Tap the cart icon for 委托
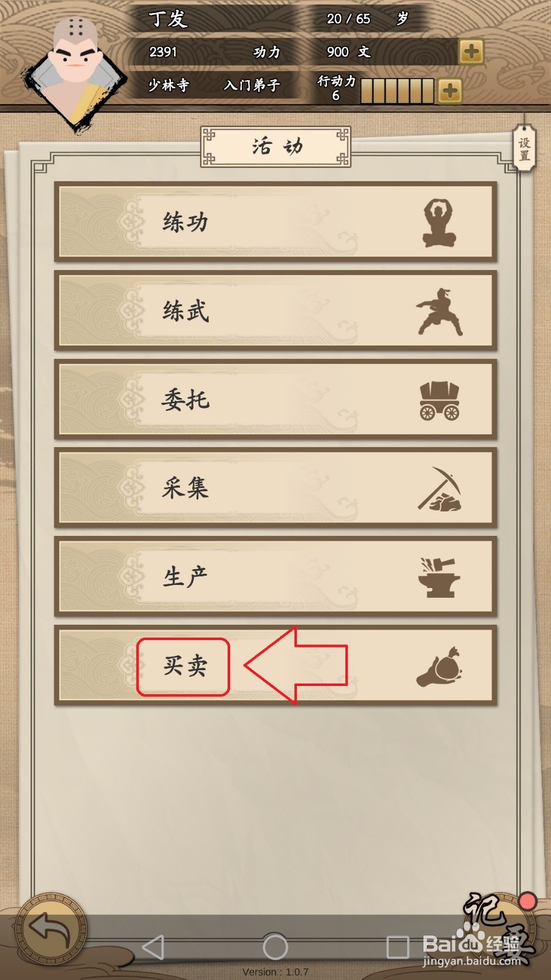The width and height of the screenshot is (551, 980). pyautogui.click(x=440, y=401)
